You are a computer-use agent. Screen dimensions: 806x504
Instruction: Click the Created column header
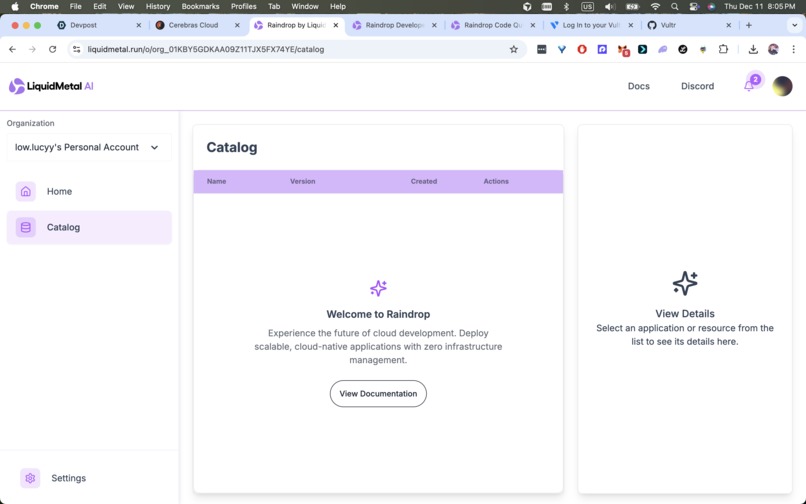(424, 182)
